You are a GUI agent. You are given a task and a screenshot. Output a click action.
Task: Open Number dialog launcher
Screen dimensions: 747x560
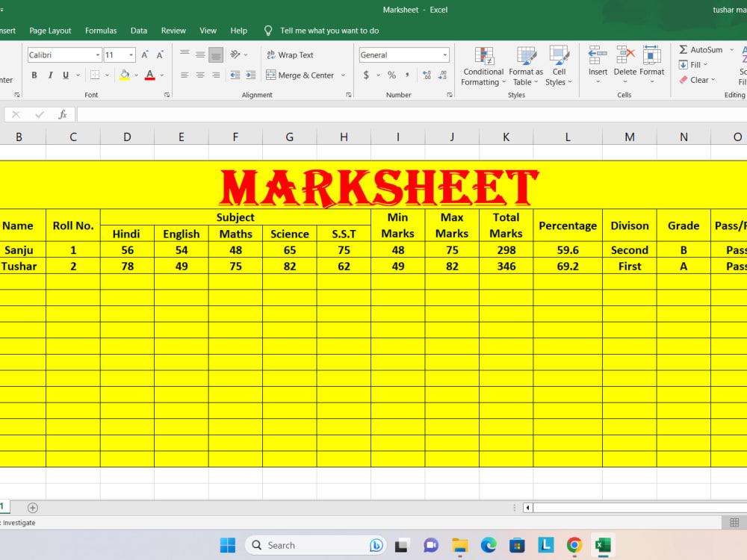(449, 95)
